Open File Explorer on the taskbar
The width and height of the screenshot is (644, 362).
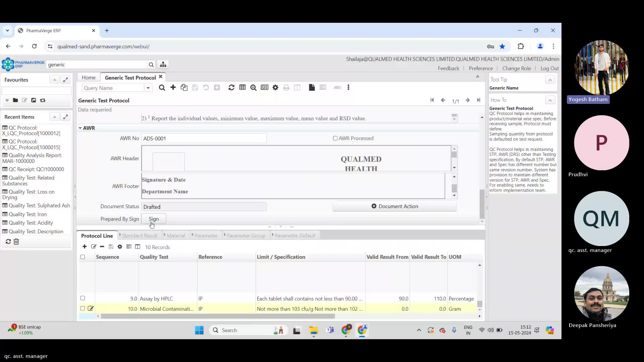(x=314, y=330)
